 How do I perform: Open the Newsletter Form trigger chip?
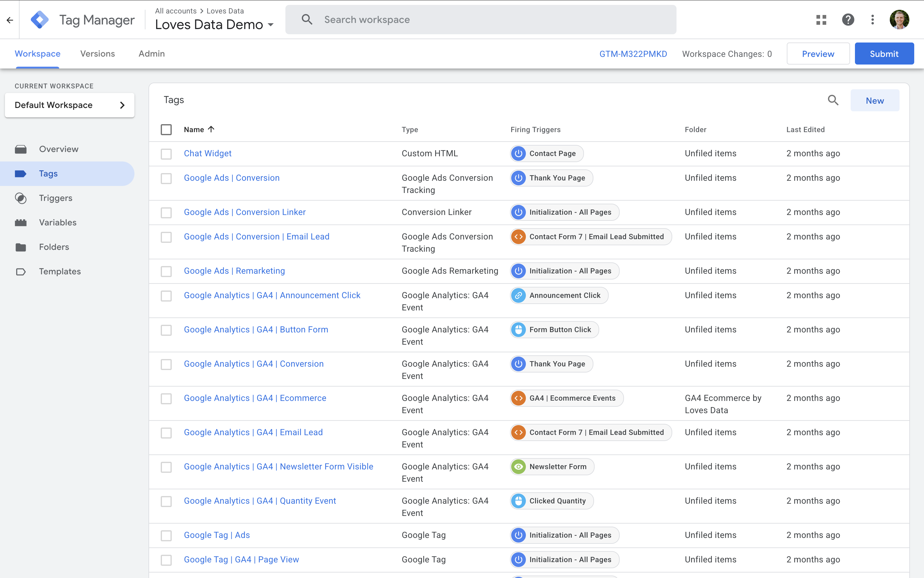point(552,466)
